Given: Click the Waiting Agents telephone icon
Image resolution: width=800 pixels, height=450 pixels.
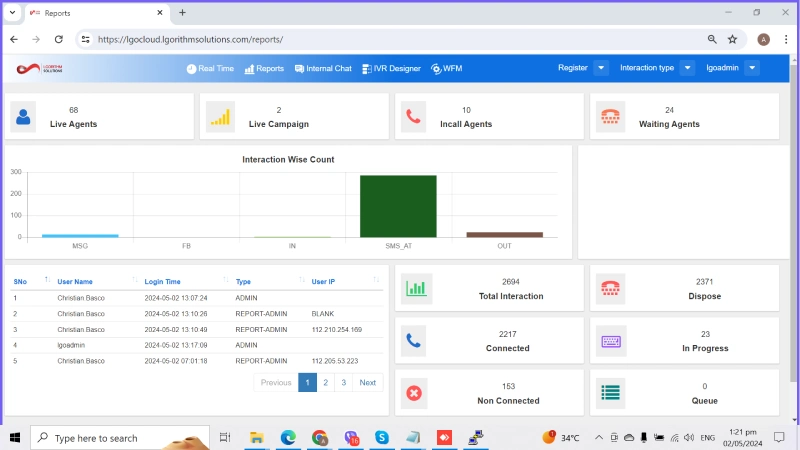Looking at the screenshot, I should [x=610, y=117].
